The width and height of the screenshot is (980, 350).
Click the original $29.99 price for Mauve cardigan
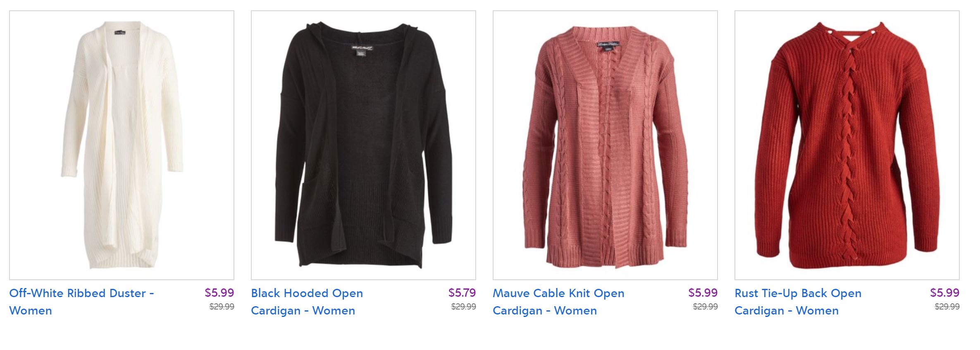click(705, 307)
